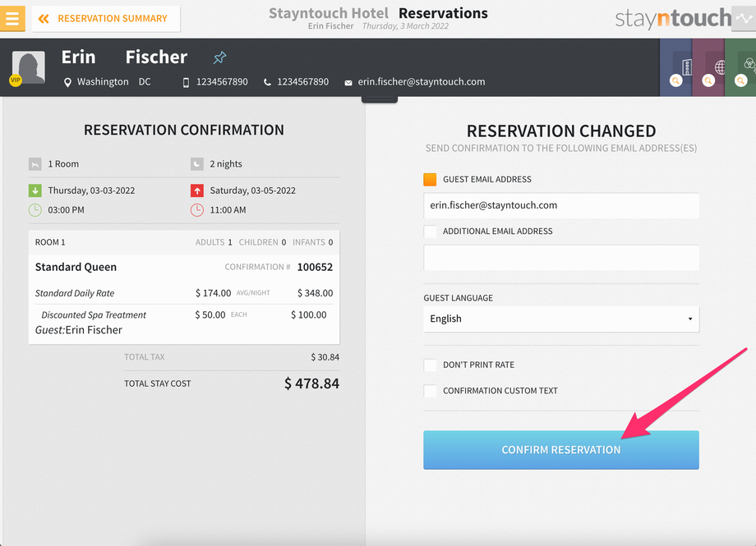The image size is (756, 546).
Task: Open the analytics graph button at top right
Action: [x=744, y=19]
